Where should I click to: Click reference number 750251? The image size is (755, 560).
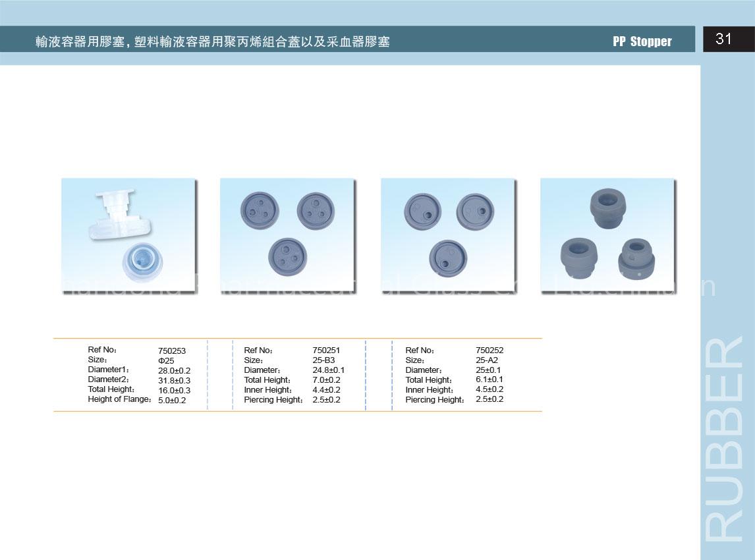click(x=326, y=350)
